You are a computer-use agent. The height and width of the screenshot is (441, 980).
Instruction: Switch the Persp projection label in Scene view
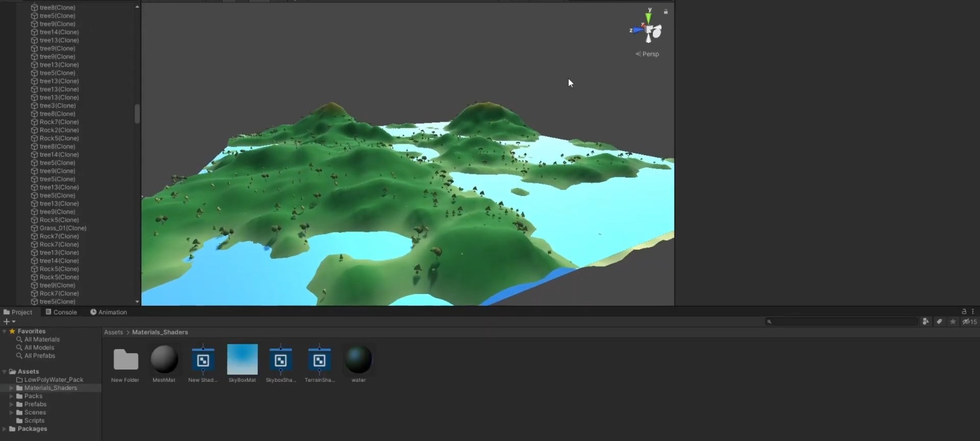point(647,54)
